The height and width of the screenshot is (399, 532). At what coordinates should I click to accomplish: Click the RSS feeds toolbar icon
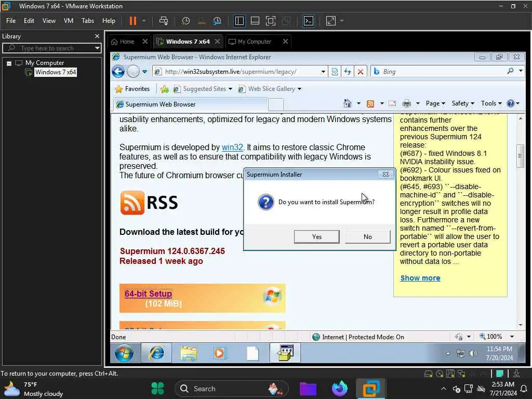click(x=370, y=103)
